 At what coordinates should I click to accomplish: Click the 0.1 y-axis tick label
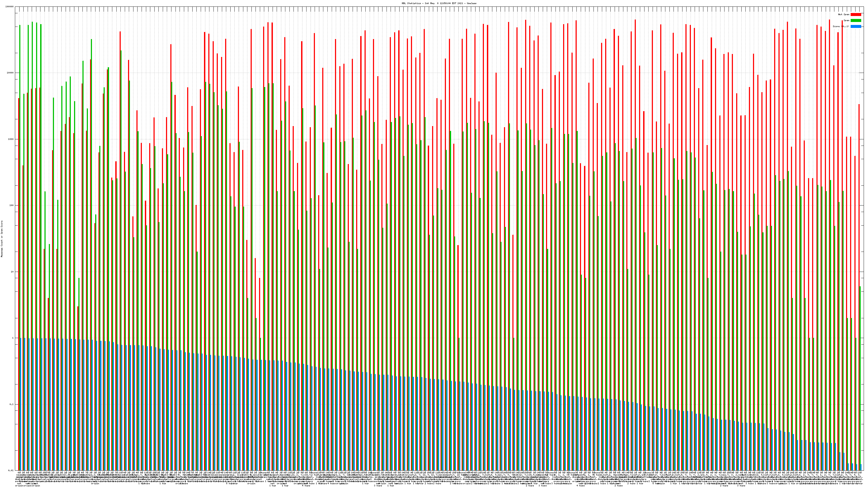click(12, 404)
